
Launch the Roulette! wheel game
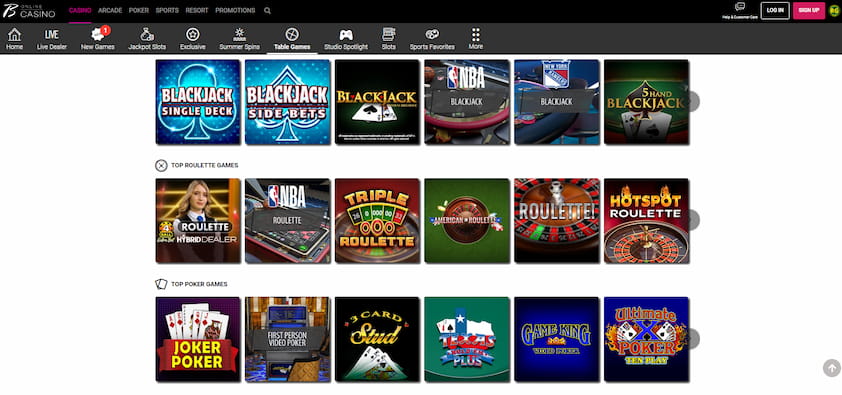click(556, 221)
